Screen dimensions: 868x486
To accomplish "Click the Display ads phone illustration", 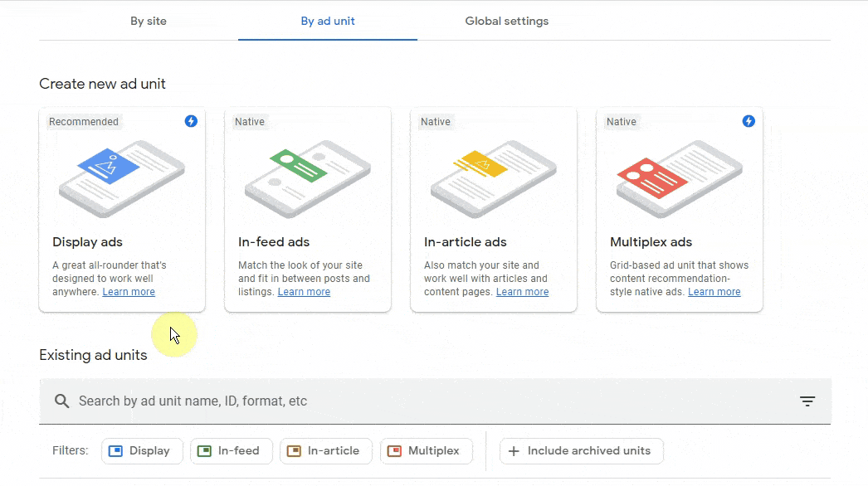I will 122,177.
